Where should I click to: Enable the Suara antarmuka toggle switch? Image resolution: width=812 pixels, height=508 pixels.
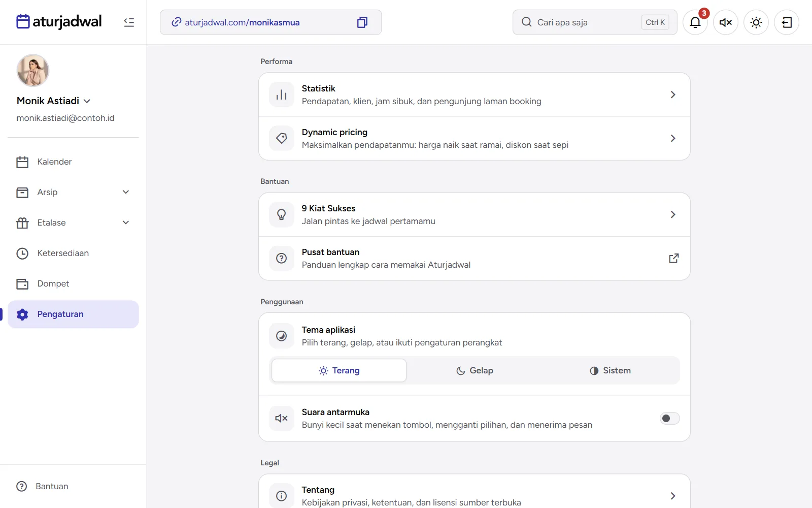(x=669, y=418)
